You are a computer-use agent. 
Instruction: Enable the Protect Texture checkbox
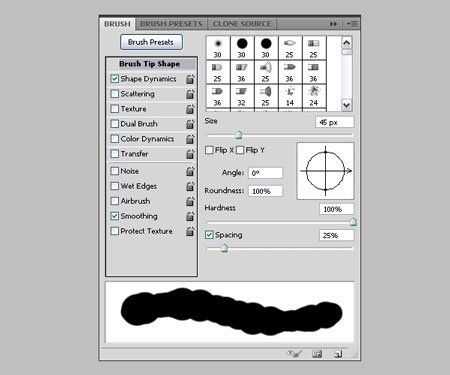pyautogui.click(x=114, y=231)
